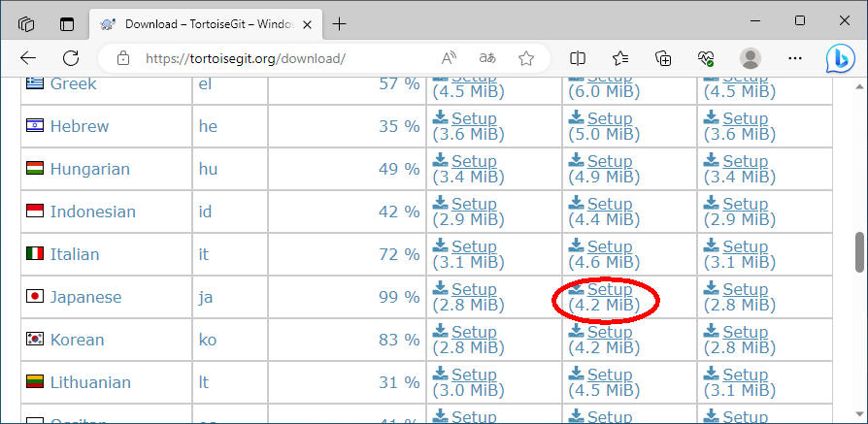The image size is (868, 424).
Task: Click the Japanese language name link
Action: 85,297
